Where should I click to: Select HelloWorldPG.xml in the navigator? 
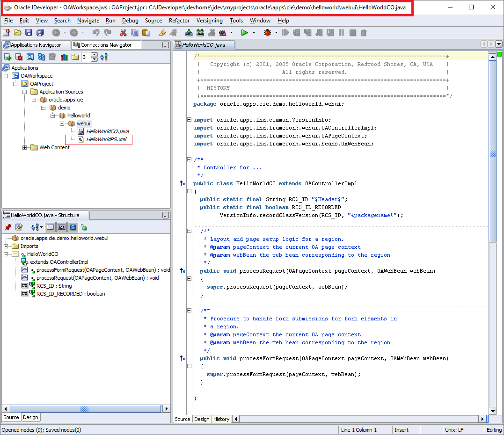[106, 139]
